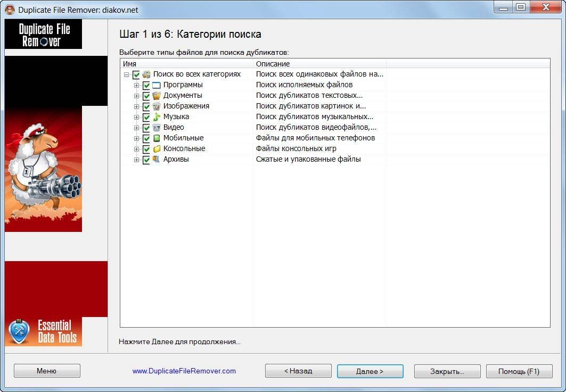Minimize the Duplicate File Remover window

(503, 7)
